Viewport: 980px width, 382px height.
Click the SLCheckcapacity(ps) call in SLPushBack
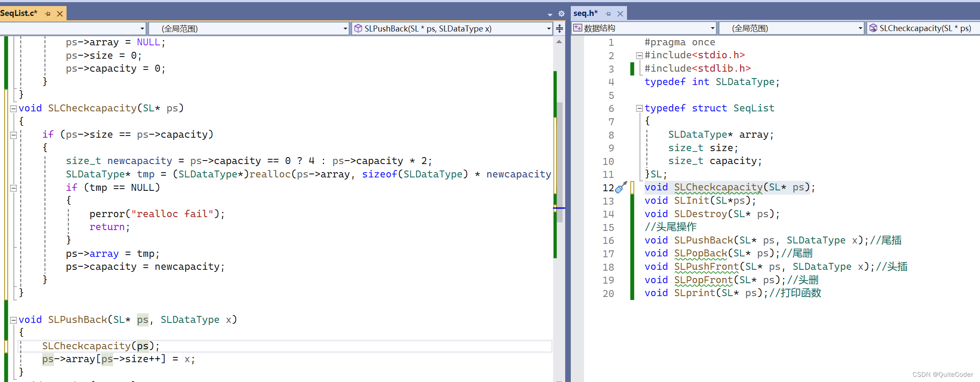tap(101, 346)
